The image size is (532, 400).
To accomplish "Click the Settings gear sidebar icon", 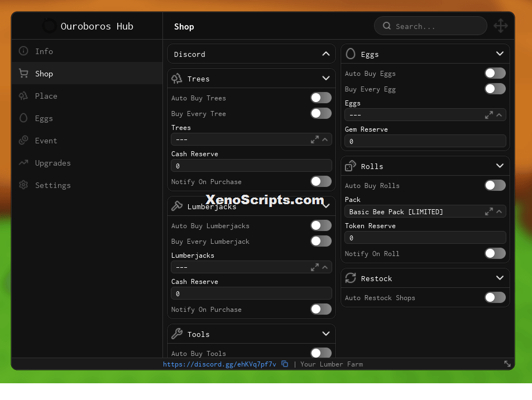I will pyautogui.click(x=23, y=185).
